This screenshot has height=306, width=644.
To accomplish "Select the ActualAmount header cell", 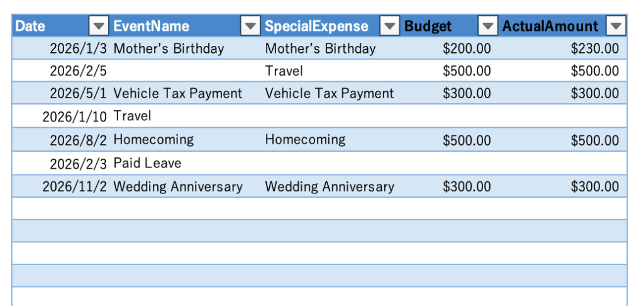I will click(x=550, y=26).
